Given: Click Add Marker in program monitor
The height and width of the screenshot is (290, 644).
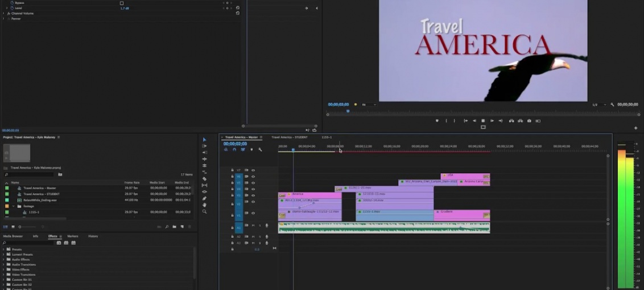Looking at the screenshot, I should [x=437, y=121].
